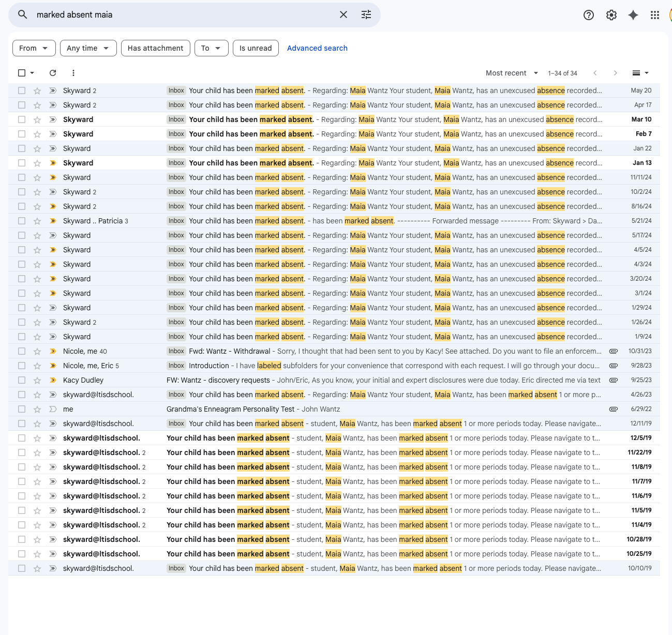Open the Most recent sort dropdown
The width and height of the screenshot is (672, 635).
coord(512,73)
